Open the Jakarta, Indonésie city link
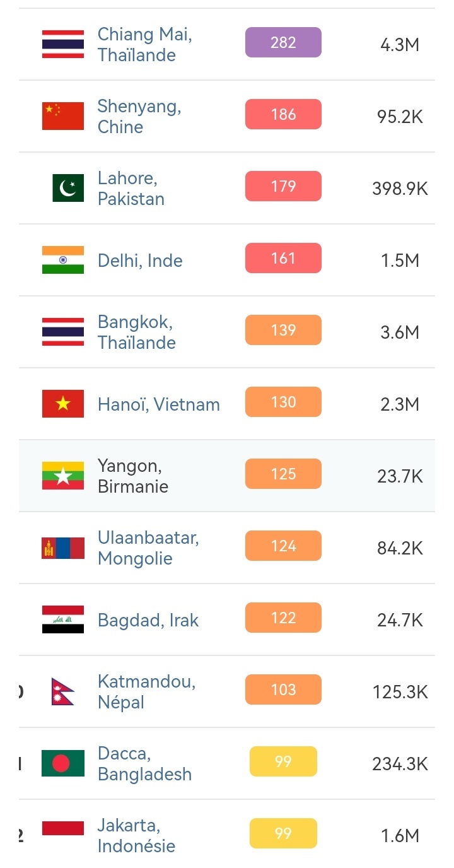454x868 pixels. 136,835
